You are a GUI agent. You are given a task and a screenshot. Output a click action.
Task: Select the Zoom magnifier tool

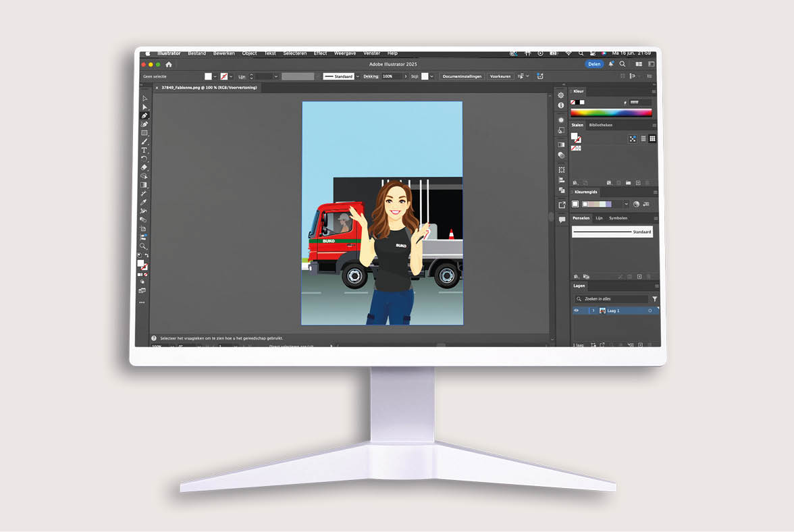tap(143, 246)
